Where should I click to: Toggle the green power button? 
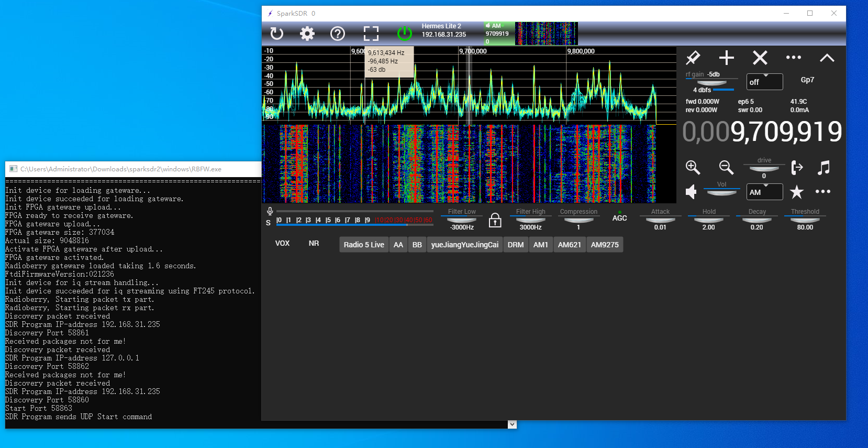(x=404, y=34)
